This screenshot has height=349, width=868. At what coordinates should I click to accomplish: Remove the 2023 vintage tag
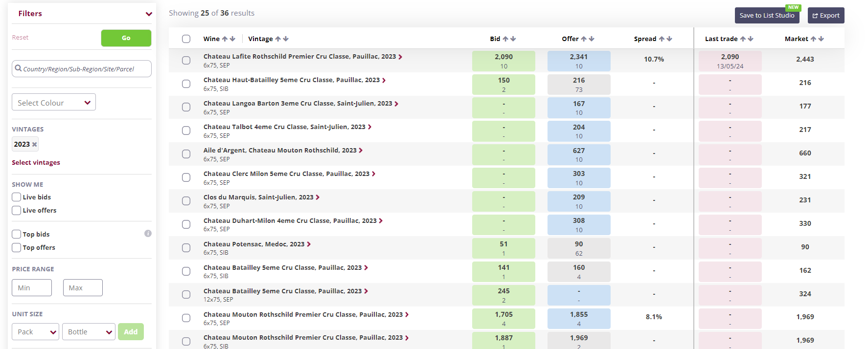[x=34, y=144]
